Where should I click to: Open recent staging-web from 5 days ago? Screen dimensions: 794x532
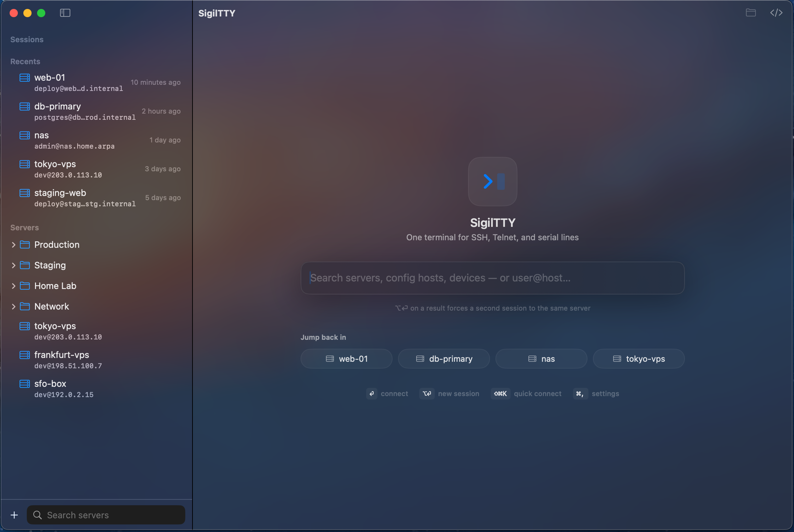click(97, 198)
